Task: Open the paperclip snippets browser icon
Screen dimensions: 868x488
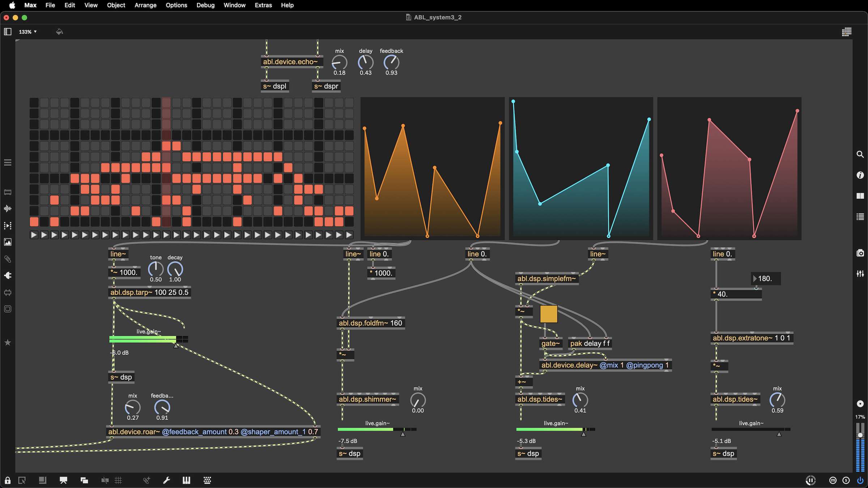Action: tap(8, 259)
